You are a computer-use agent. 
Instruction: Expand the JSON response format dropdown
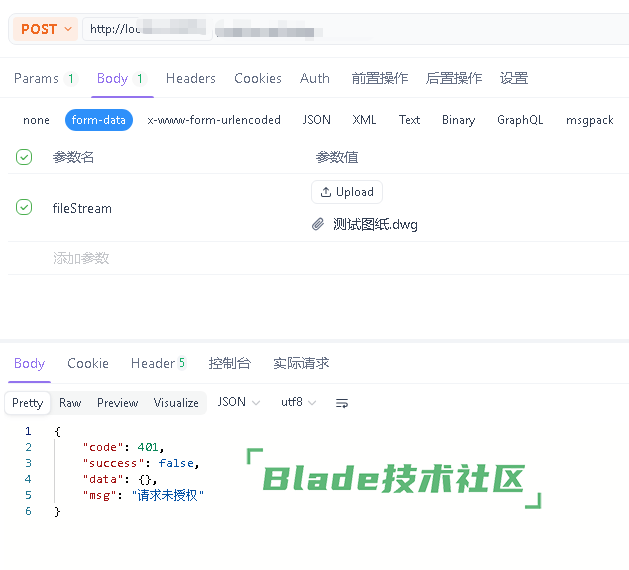238,402
